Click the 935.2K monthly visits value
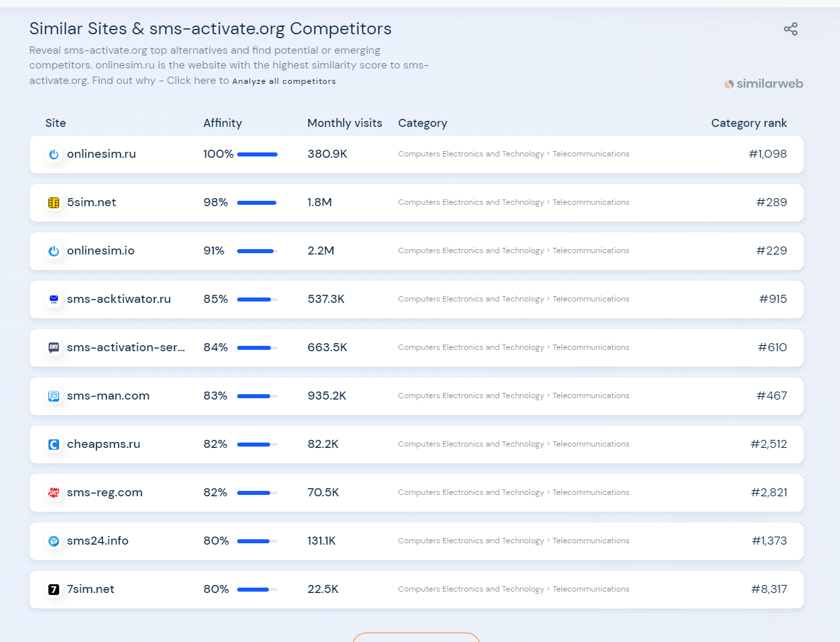 [x=327, y=396]
